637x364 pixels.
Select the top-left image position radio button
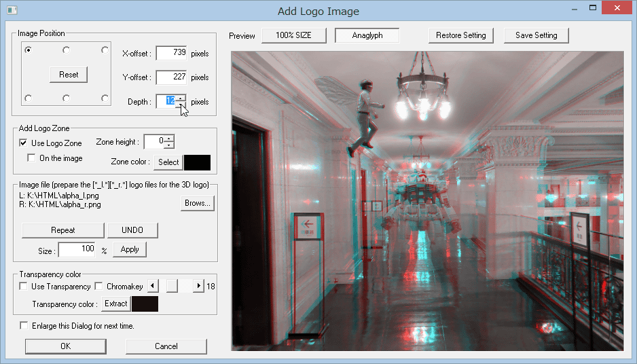[28, 50]
